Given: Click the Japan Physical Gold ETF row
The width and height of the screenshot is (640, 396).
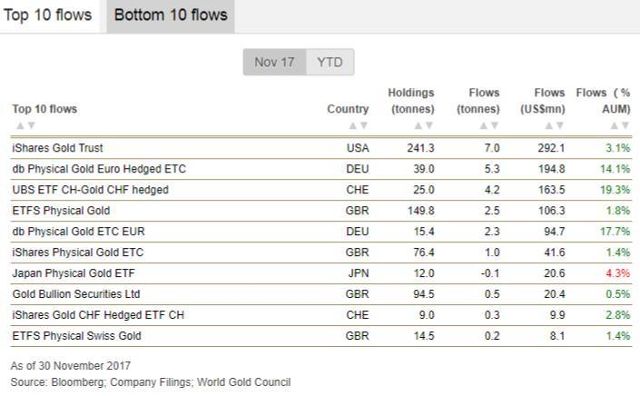Looking at the screenshot, I should pos(321,273).
